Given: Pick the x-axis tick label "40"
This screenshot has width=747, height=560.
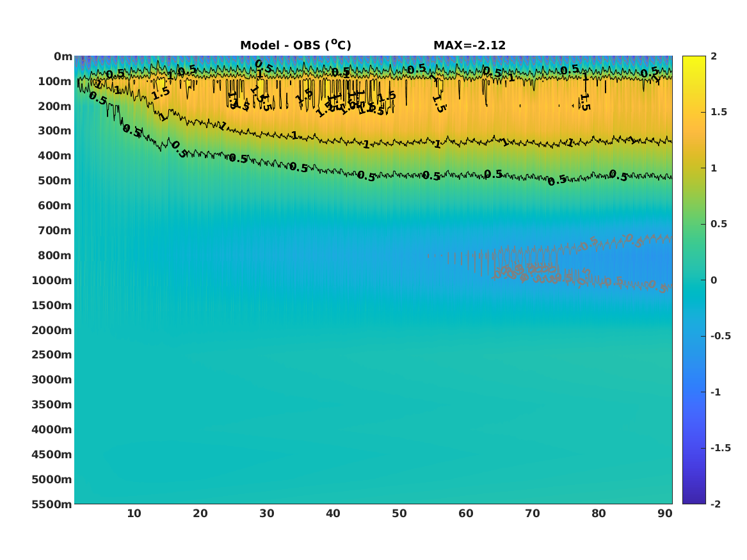Looking at the screenshot, I should point(333,513).
